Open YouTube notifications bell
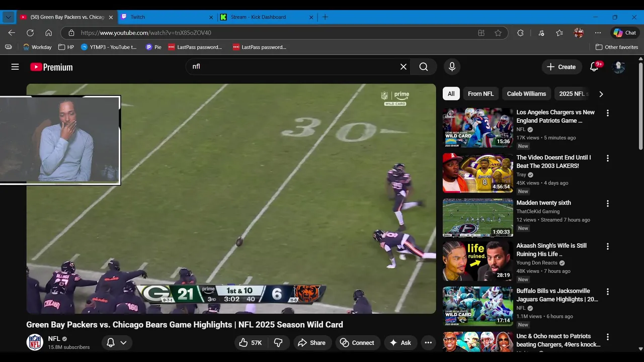644x362 pixels. [x=594, y=67]
